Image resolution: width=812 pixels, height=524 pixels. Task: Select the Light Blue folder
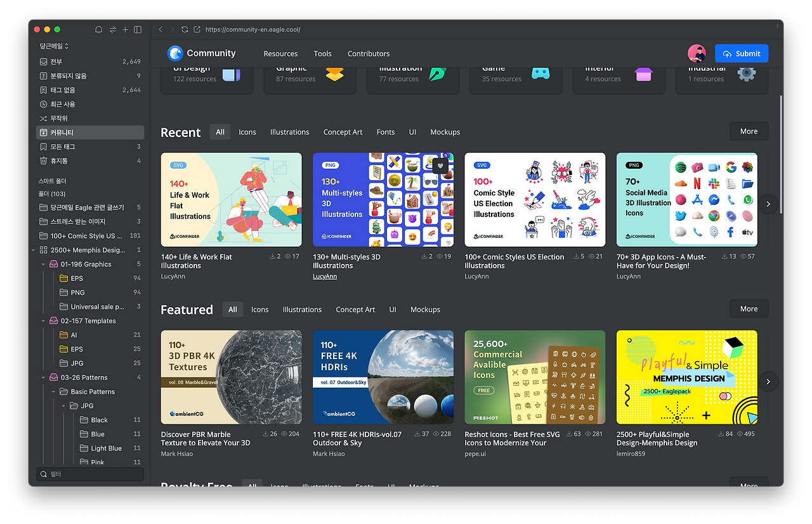tap(90, 449)
